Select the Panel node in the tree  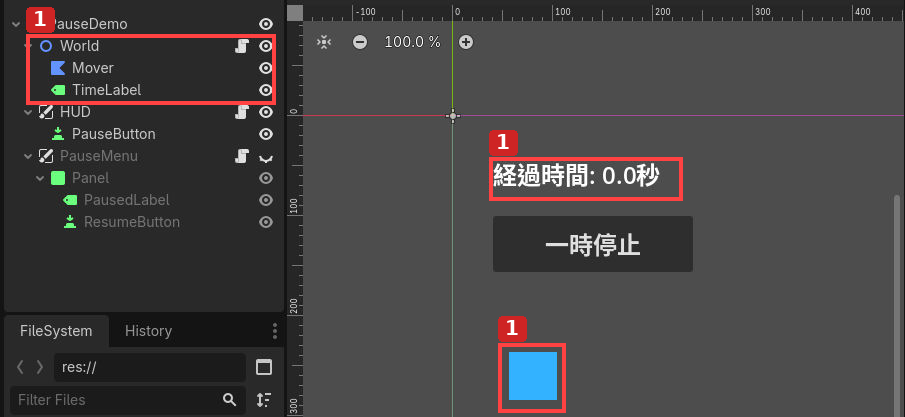pos(91,178)
